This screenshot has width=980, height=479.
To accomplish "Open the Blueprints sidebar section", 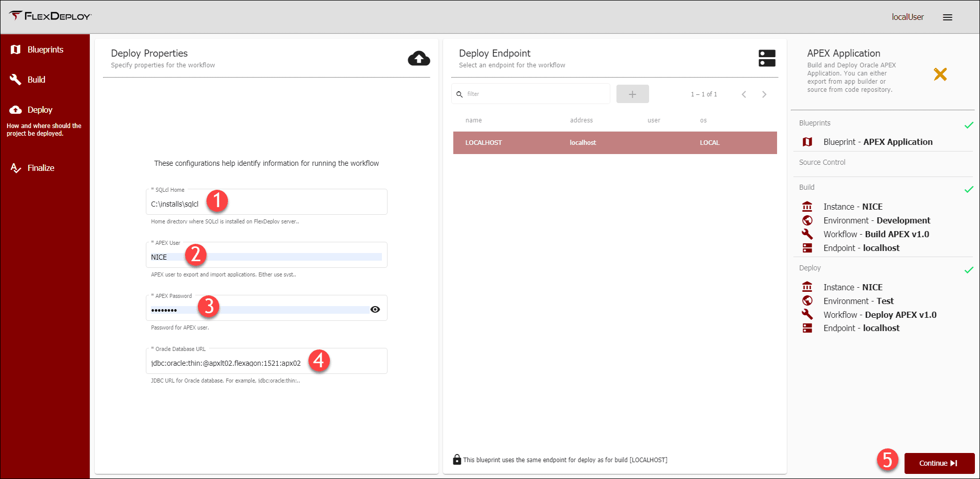I will coord(45,49).
